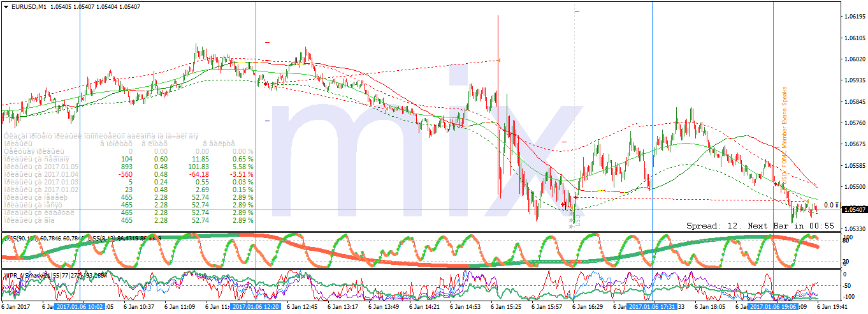
Task: Click the price scale value 1.05330
Action: coord(854,228)
